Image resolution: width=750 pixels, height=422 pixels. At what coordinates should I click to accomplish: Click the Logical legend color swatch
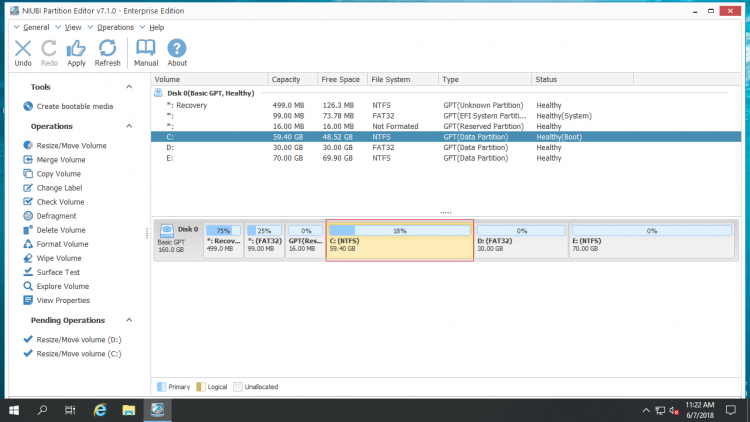(200, 387)
